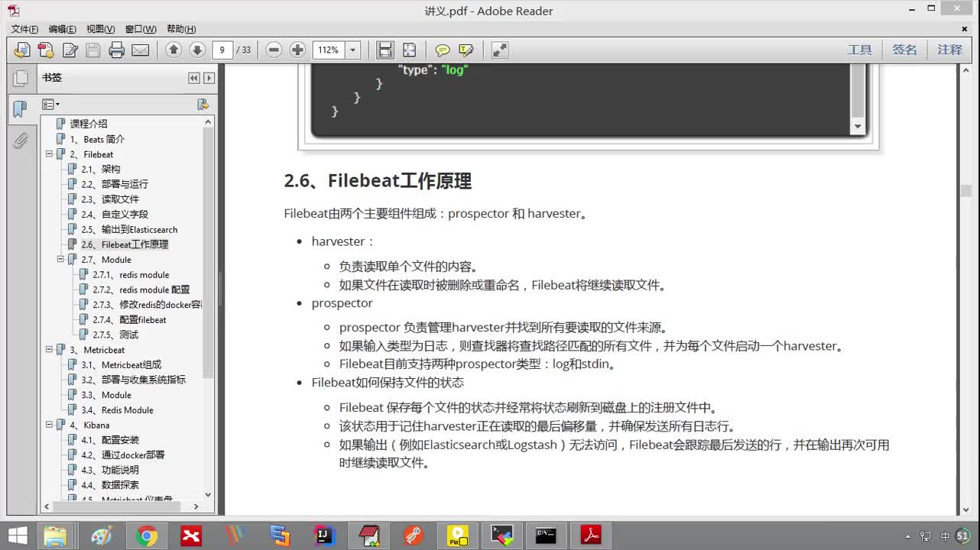Click the highlight text tool icon
This screenshot has height=550, width=980.
(x=466, y=50)
